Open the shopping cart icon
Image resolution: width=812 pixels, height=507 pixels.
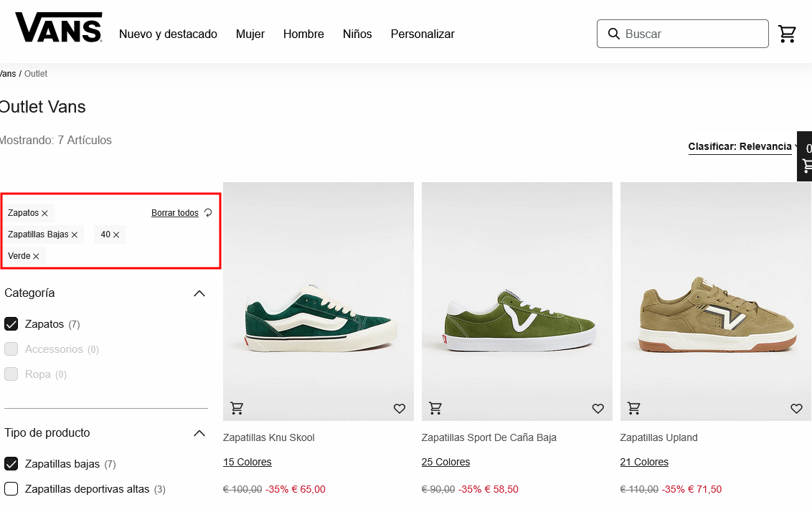point(787,34)
